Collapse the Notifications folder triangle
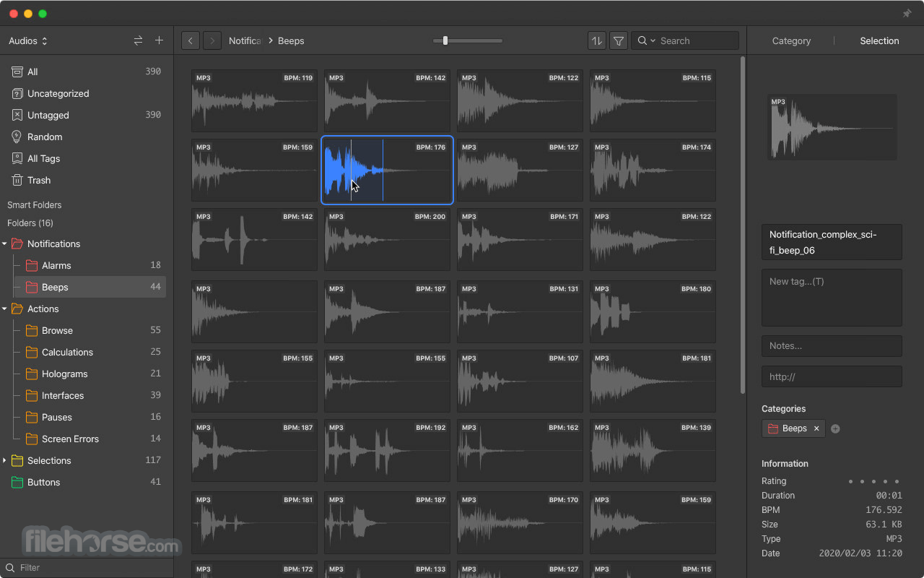 [x=4, y=244]
